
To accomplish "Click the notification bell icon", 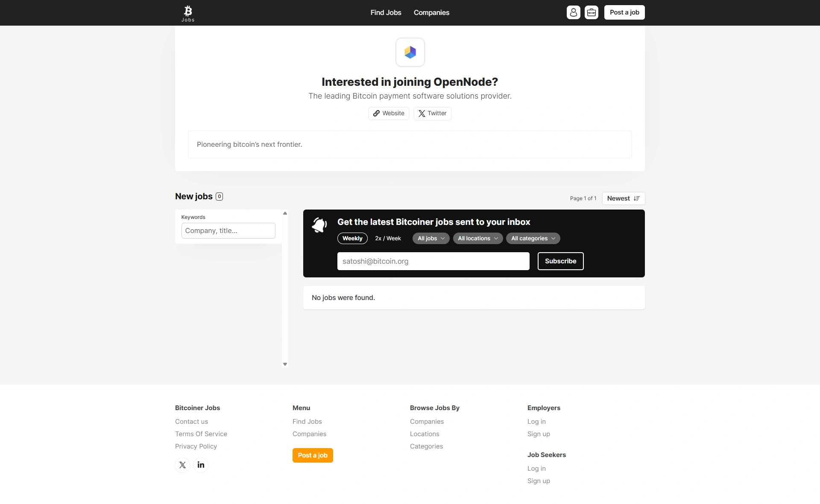I will (319, 225).
